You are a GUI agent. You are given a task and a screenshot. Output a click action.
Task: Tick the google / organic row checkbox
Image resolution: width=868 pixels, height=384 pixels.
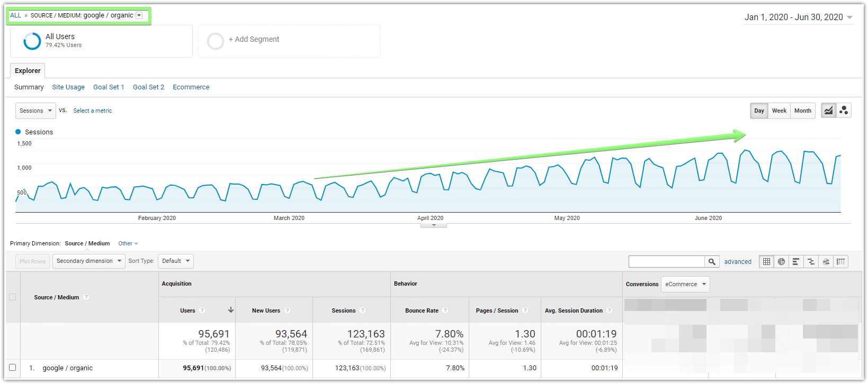pyautogui.click(x=13, y=368)
